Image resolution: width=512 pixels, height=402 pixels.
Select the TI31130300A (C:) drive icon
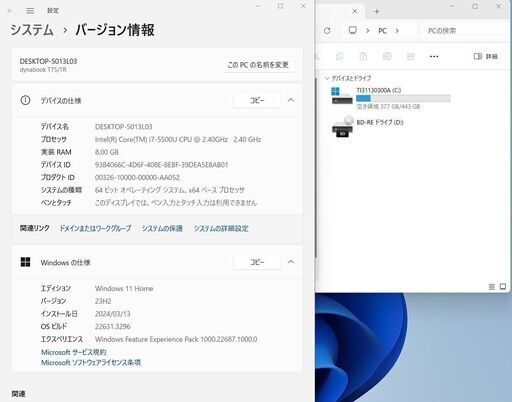coord(342,96)
